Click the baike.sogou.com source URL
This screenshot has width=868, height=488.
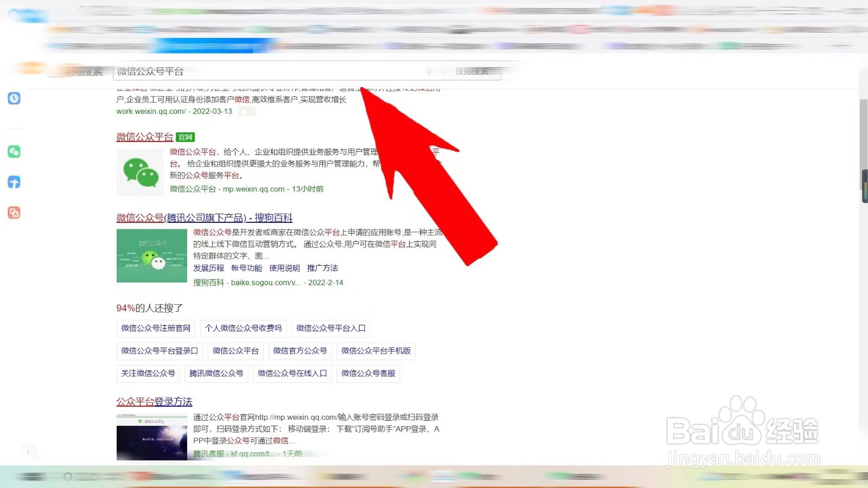tap(265, 282)
